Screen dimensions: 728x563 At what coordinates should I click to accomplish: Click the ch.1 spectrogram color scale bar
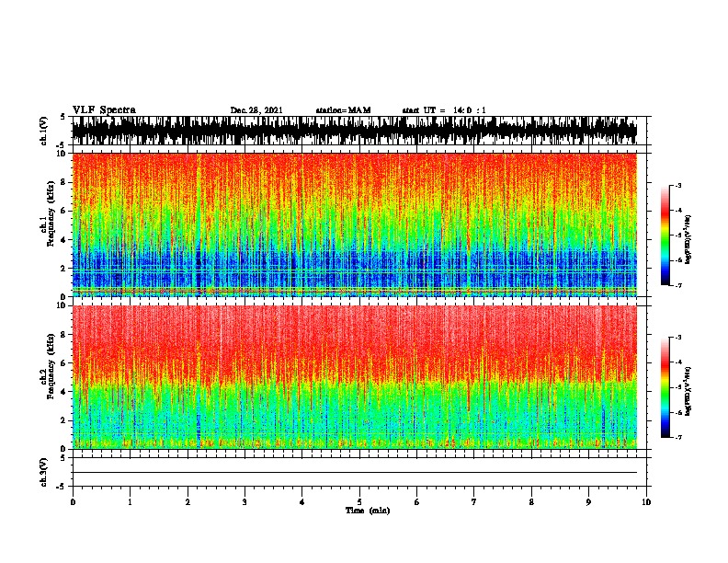click(x=665, y=236)
